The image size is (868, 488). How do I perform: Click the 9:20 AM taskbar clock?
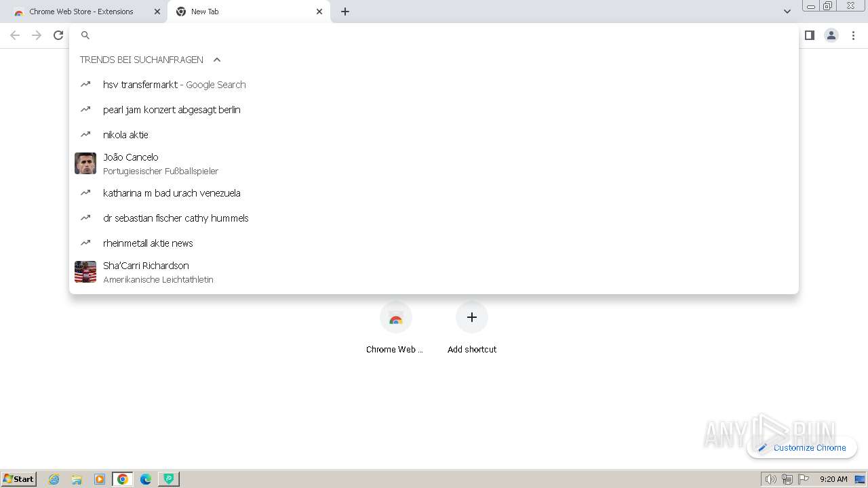833,479
